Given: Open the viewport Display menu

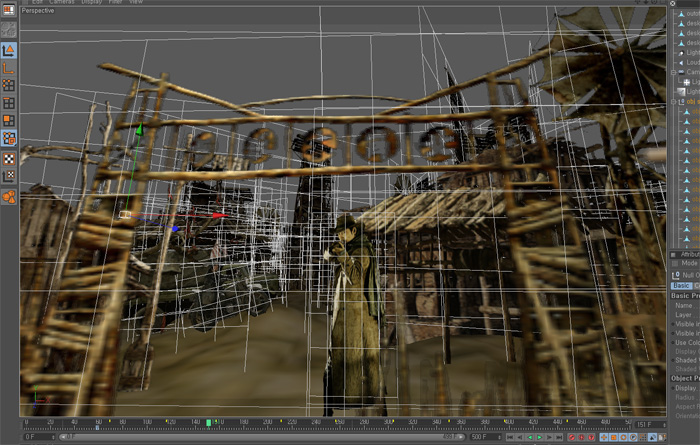Looking at the screenshot, I should pos(92,2).
